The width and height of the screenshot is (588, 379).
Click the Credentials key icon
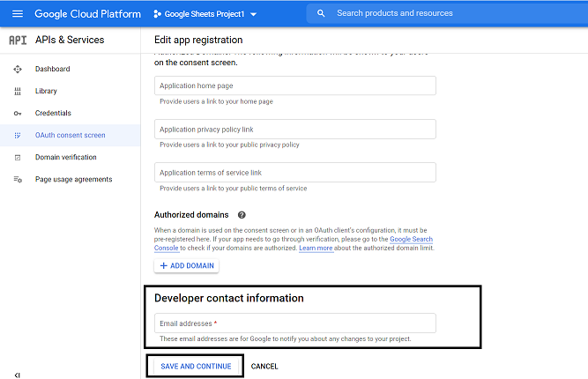tap(18, 114)
